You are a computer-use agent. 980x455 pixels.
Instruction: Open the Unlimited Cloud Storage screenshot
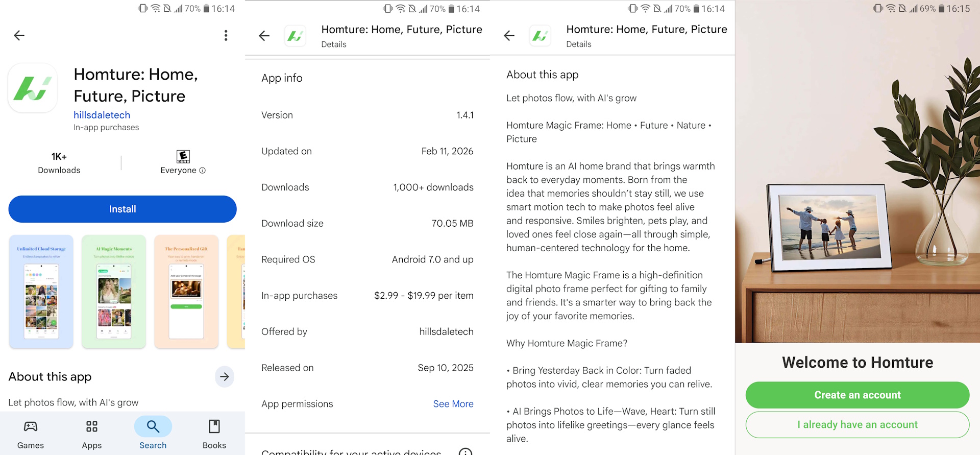pyautogui.click(x=41, y=292)
